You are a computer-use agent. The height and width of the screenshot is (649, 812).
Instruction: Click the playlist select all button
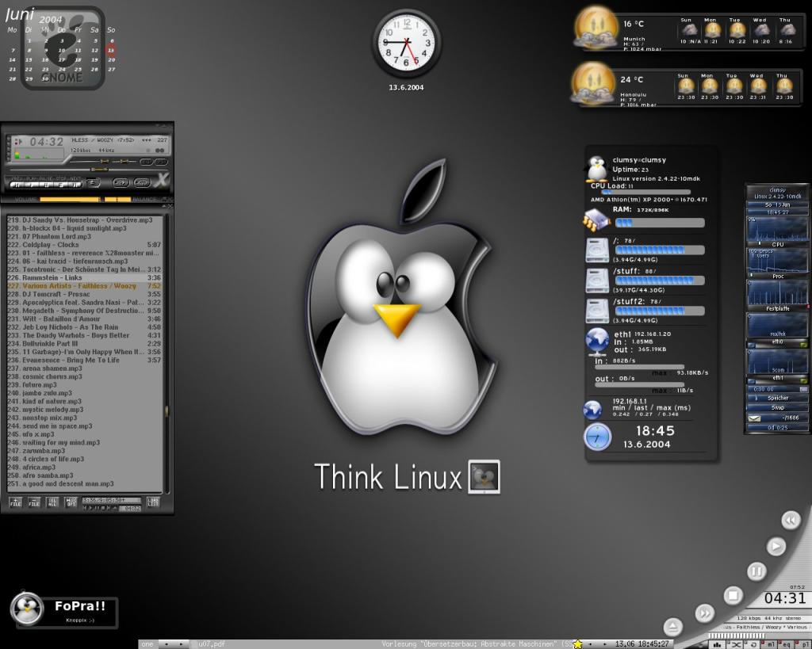[x=52, y=502]
